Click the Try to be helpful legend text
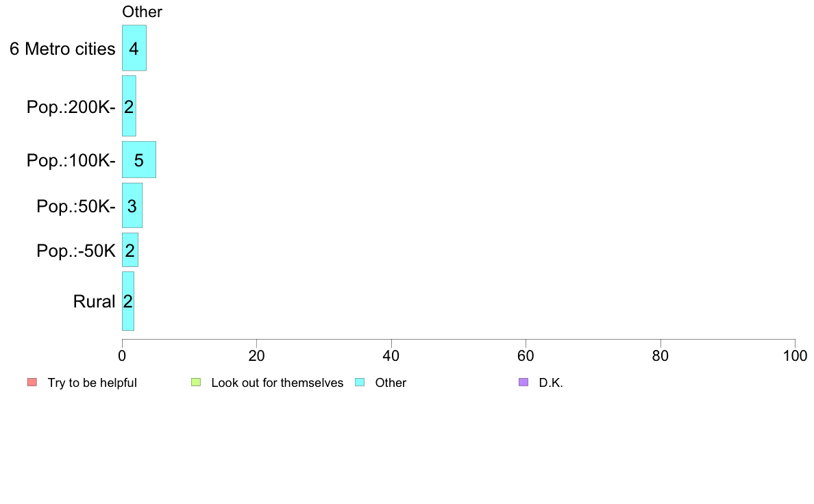 tap(92, 383)
